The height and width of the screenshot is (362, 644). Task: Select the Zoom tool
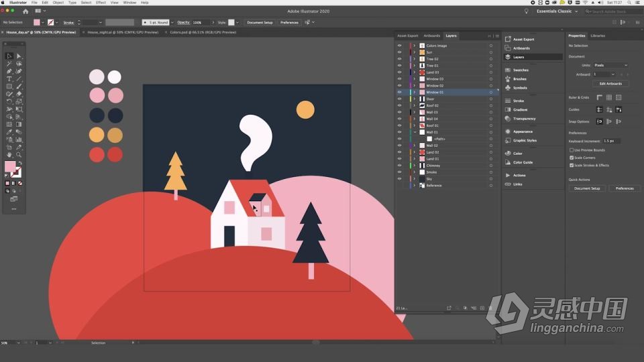[x=19, y=155]
